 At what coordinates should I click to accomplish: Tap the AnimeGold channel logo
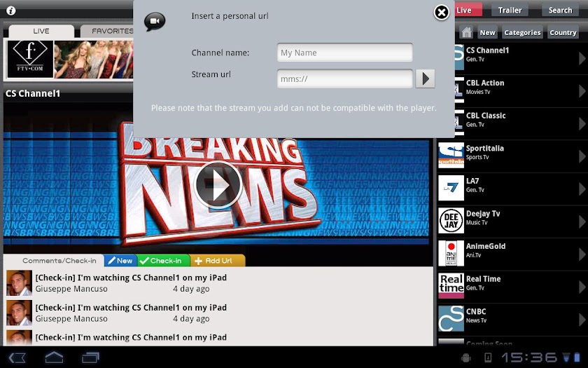tap(451, 253)
